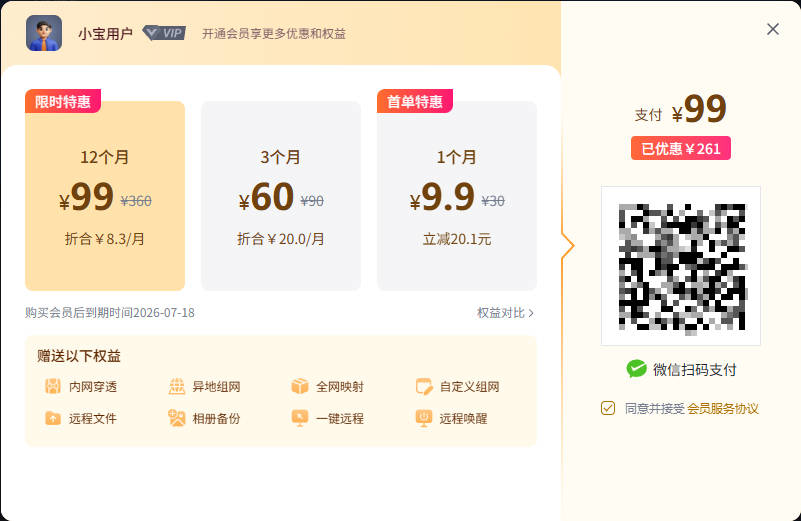This screenshot has height=521, width=801.
Task: Click the 远程文件 folder icon
Action: point(53,418)
